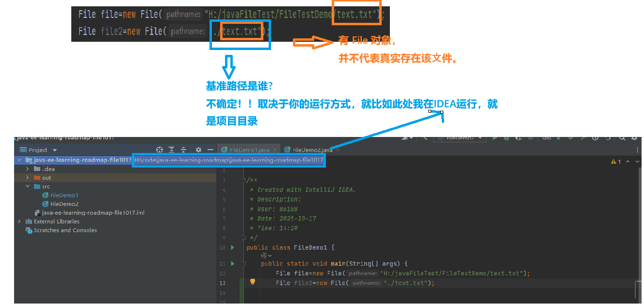
Task: Click the Git Rollback icon
Action: click(x=607, y=138)
